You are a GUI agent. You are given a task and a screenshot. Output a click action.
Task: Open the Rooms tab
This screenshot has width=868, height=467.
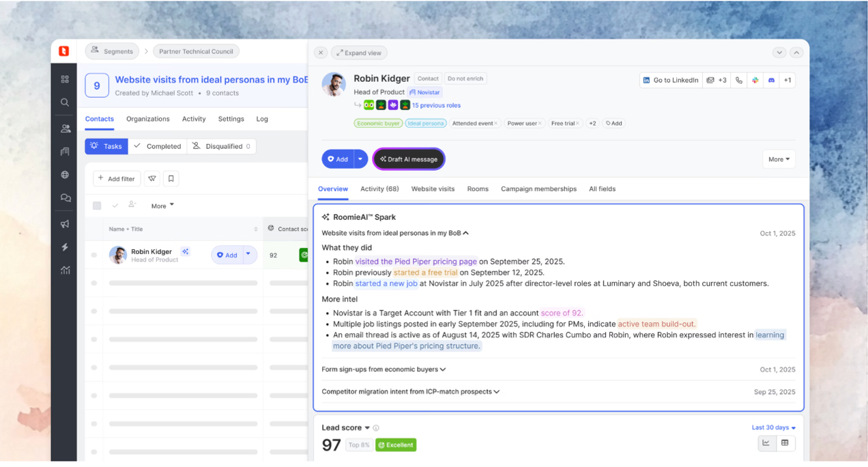pyautogui.click(x=478, y=189)
